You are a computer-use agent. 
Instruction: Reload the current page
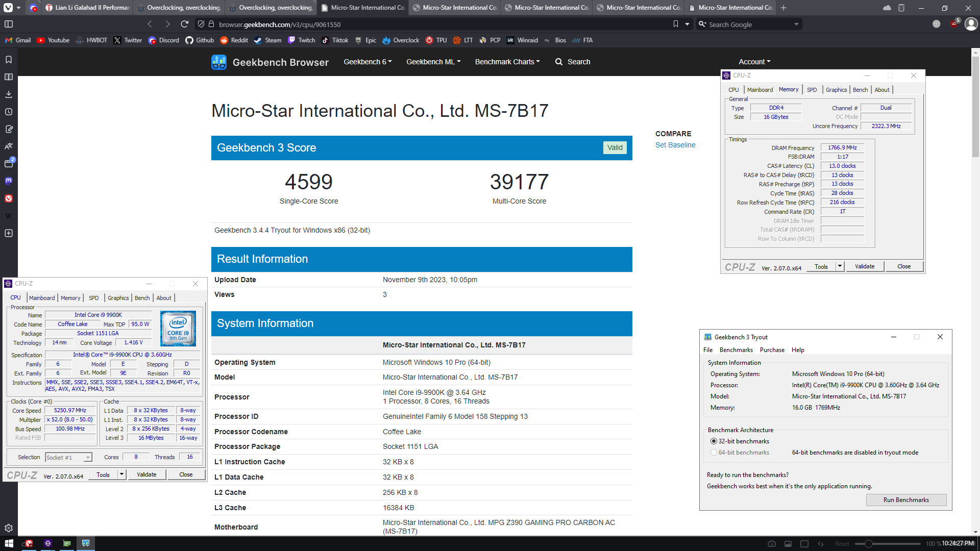point(185,24)
